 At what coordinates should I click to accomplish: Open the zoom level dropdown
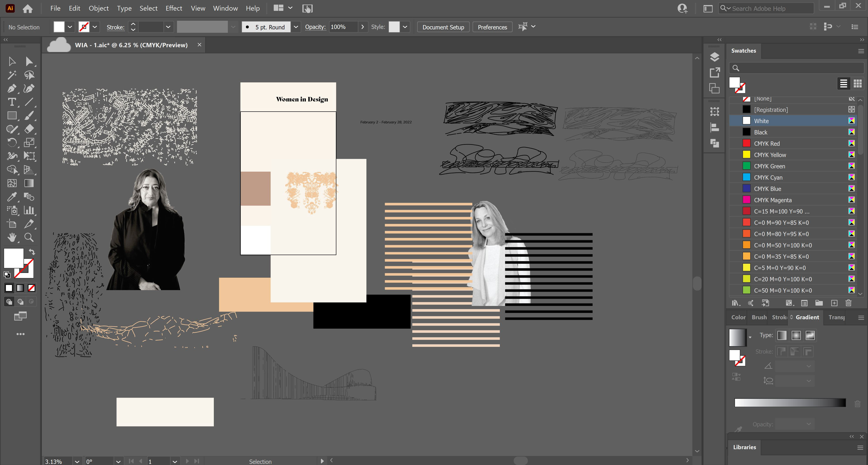[x=77, y=461]
